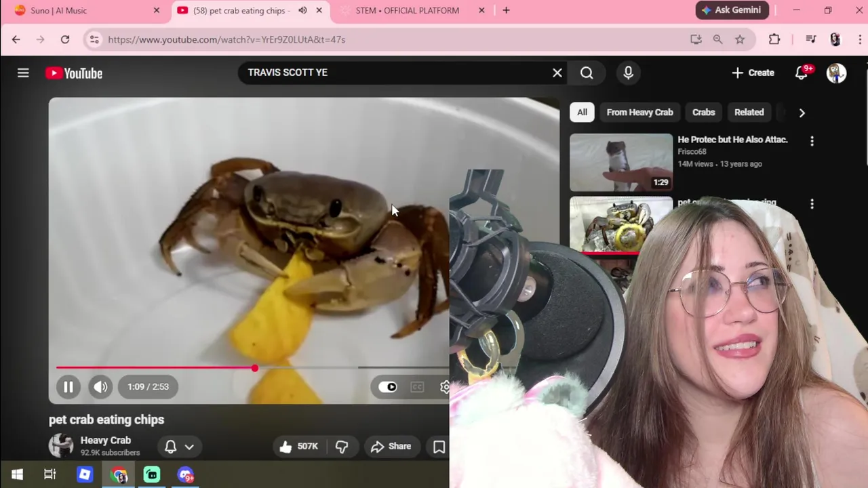Open YouTube notifications bell with 9+ badge

(x=802, y=73)
